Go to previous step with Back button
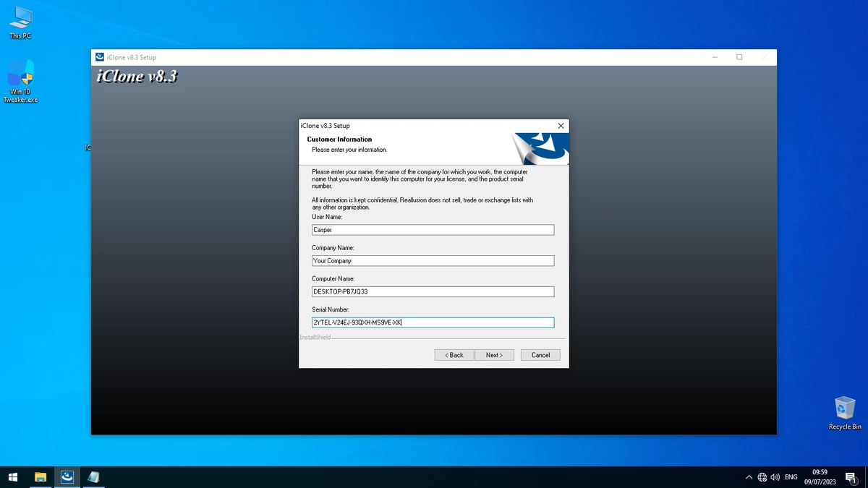 click(454, 355)
